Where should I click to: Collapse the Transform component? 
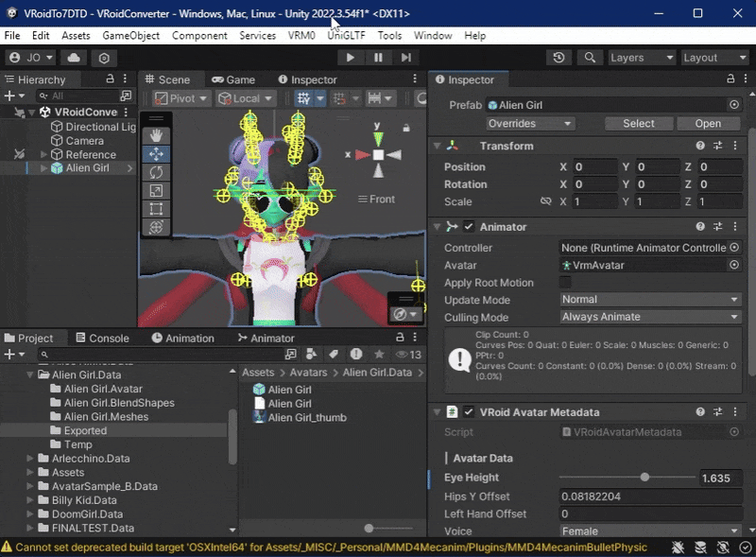(437, 146)
